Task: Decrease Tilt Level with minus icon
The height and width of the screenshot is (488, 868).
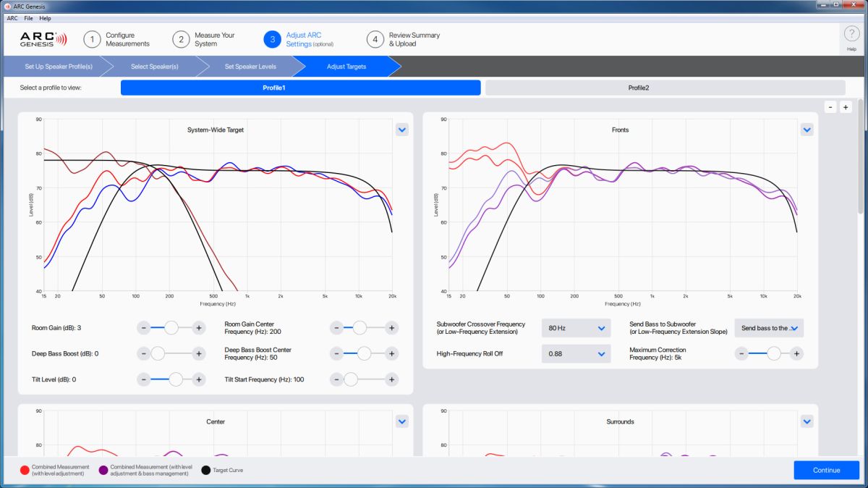Action: (x=144, y=379)
